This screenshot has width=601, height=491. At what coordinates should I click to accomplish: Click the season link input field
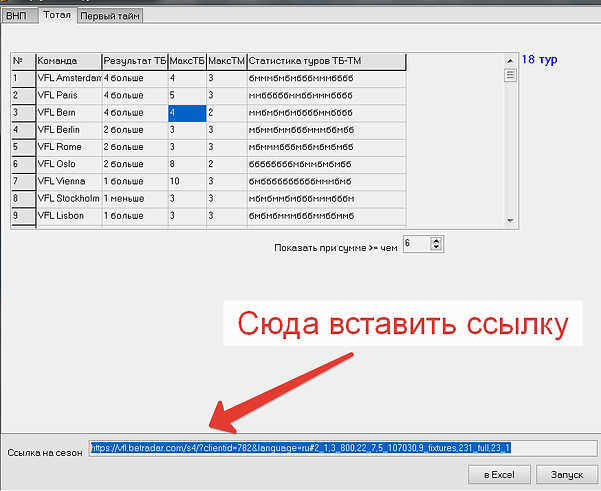click(342, 448)
